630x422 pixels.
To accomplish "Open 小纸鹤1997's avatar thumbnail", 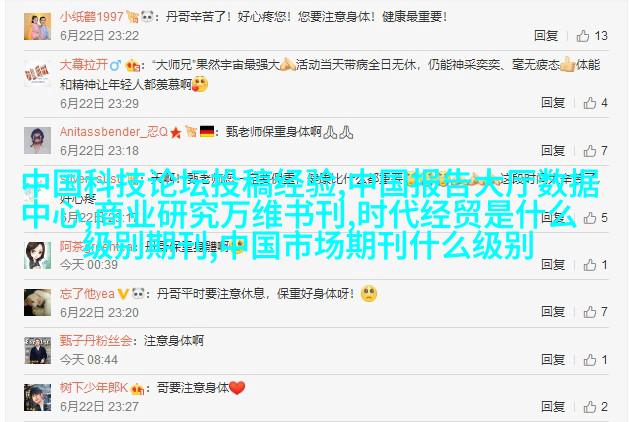I will 37,27.
